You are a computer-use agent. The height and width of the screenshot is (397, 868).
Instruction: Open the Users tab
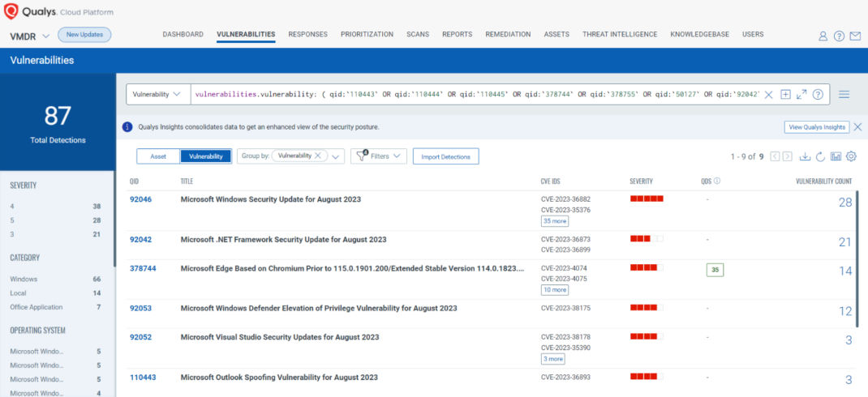[753, 34]
